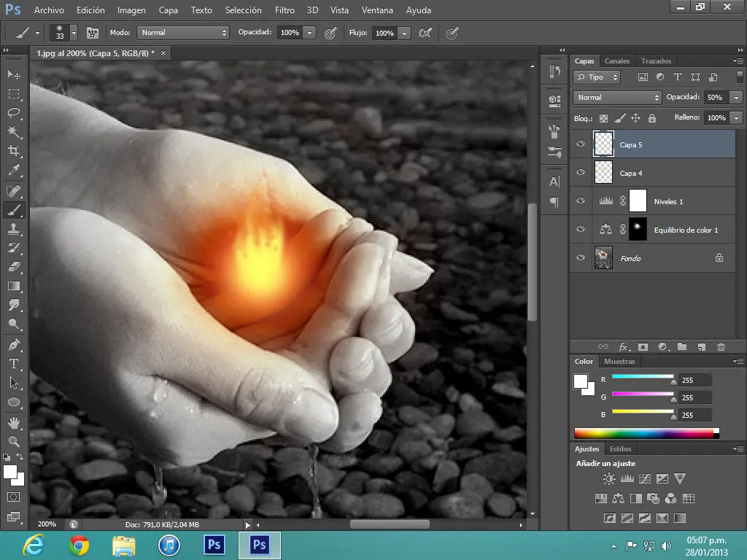Open the layer Opacidad slider arrow
Image resolution: width=747 pixels, height=560 pixels.
736,98
